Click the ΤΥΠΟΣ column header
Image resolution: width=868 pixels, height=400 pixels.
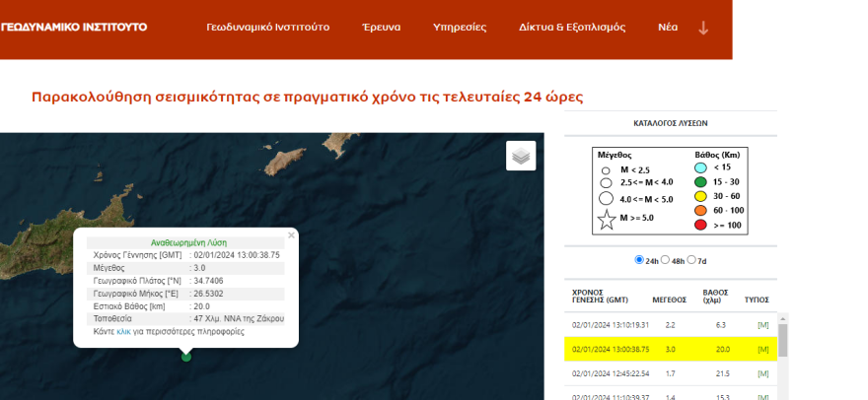[757, 300]
